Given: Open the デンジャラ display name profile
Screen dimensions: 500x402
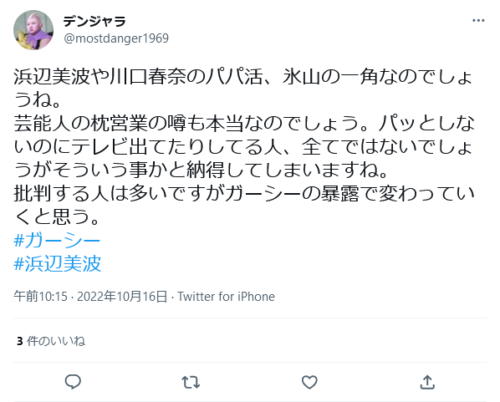Looking at the screenshot, I should coord(95,21).
